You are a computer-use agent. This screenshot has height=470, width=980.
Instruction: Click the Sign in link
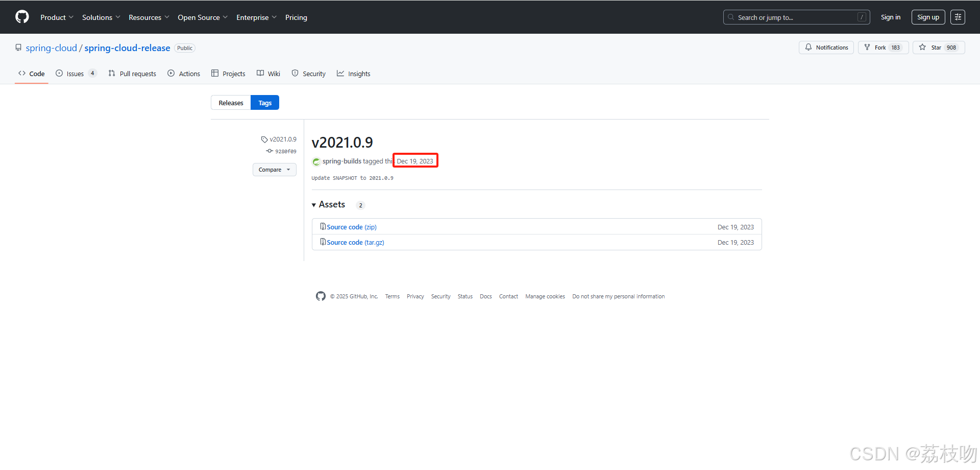pyautogui.click(x=890, y=17)
